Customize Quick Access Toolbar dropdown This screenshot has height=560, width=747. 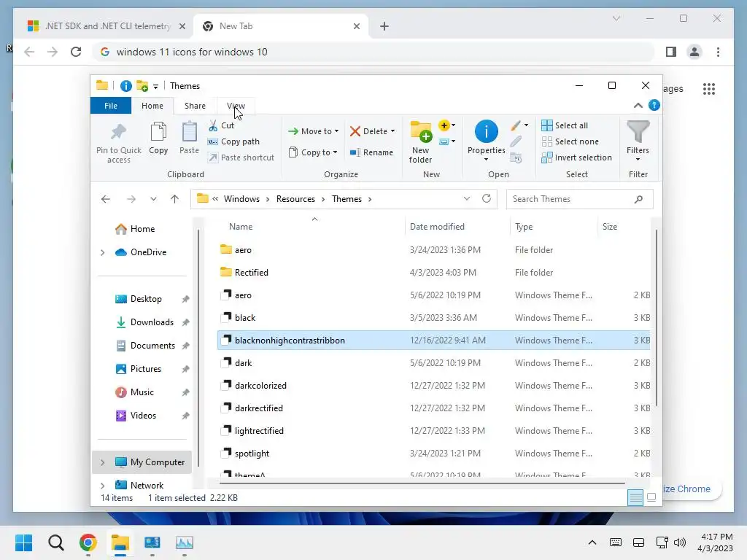[156, 87]
